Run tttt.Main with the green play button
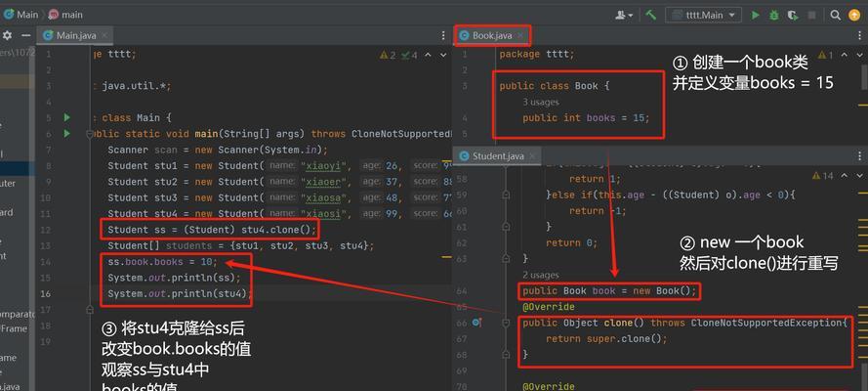This screenshot has height=391, width=868. tap(755, 15)
